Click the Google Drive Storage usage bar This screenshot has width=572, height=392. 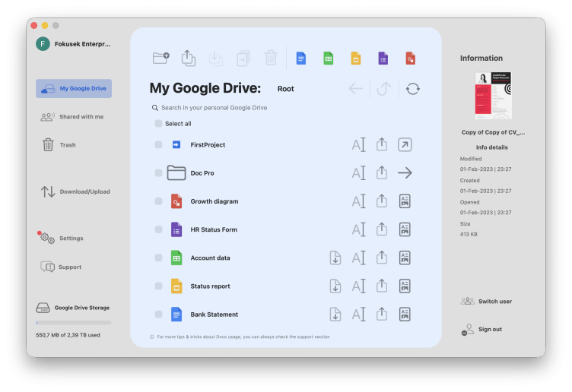74,323
